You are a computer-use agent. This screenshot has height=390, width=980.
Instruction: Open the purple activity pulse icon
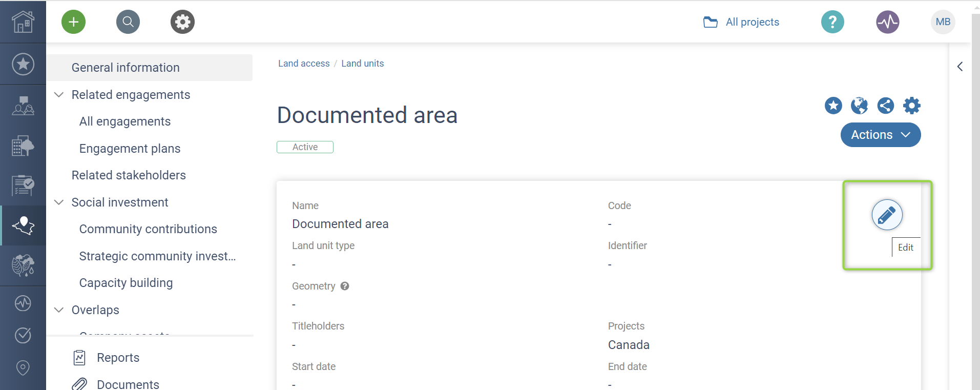[887, 22]
